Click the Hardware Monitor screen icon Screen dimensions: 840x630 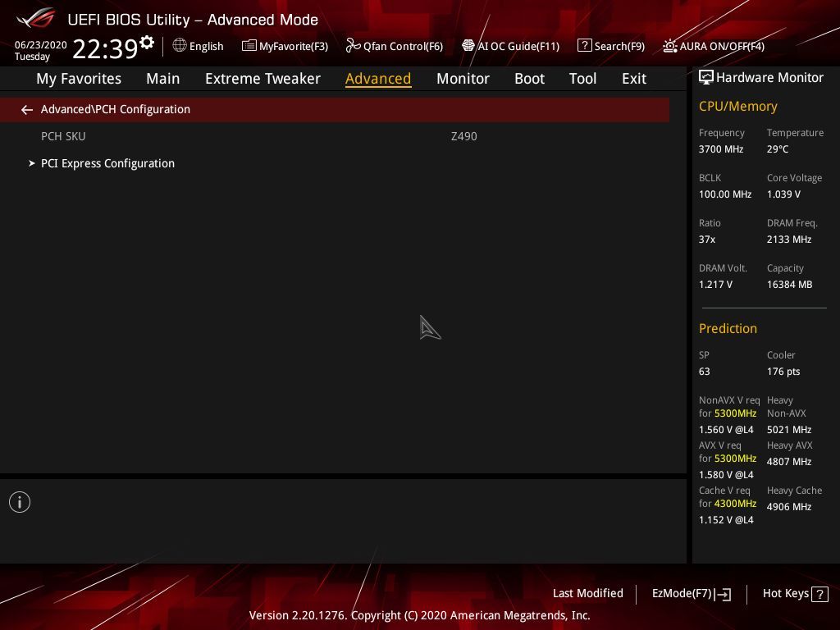[706, 78]
